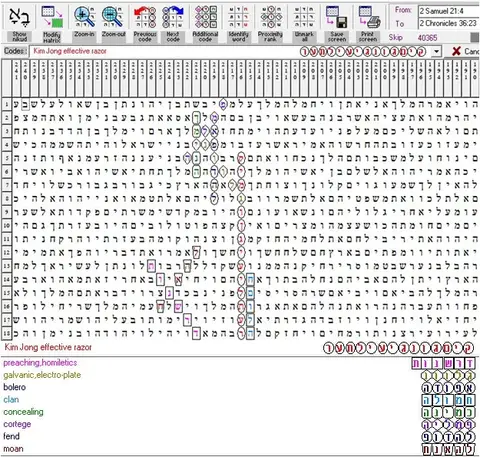Click the Kim Jong effective razor label below matrix
Image resolution: width=480 pixels, height=457 pixels.
[48, 347]
